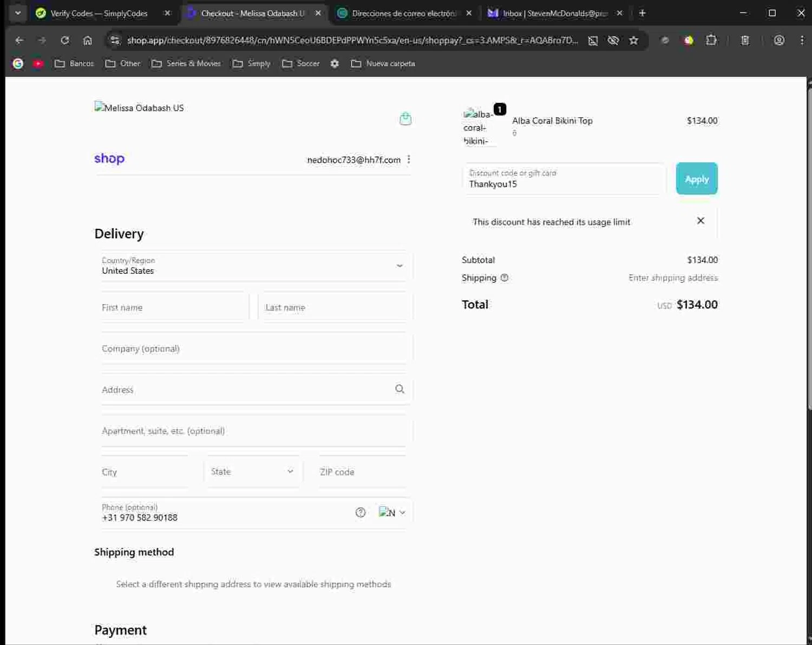This screenshot has width=812, height=645.
Task: Open settings gear bookmark
Action: 335,63
